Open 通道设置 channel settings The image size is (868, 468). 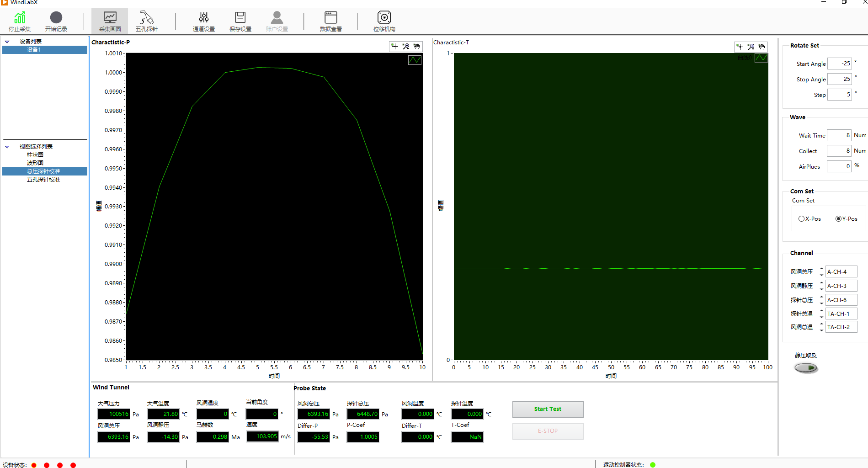204,21
